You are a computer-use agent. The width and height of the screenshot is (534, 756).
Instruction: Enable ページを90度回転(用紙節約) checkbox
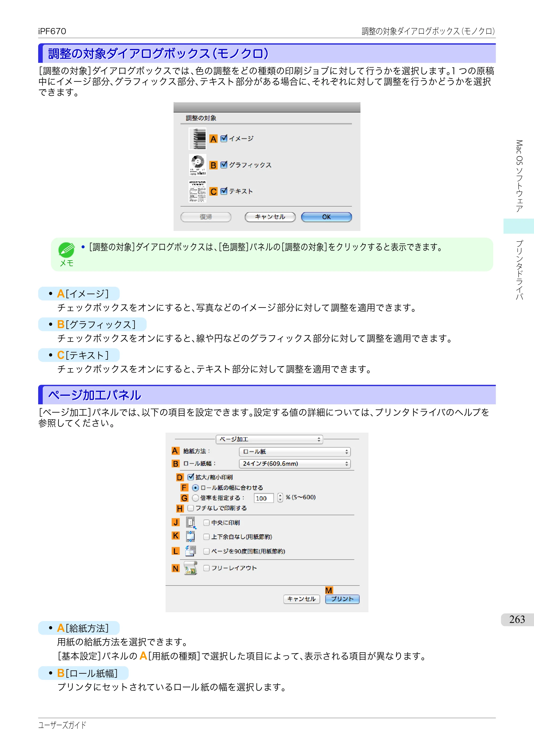pyautogui.click(x=206, y=551)
